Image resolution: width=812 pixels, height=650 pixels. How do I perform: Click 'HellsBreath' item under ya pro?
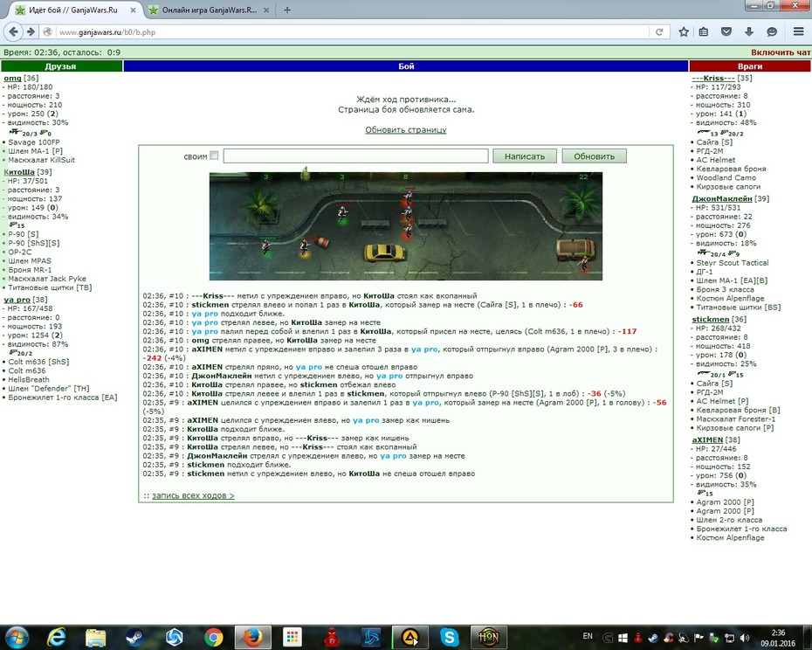[x=29, y=379]
